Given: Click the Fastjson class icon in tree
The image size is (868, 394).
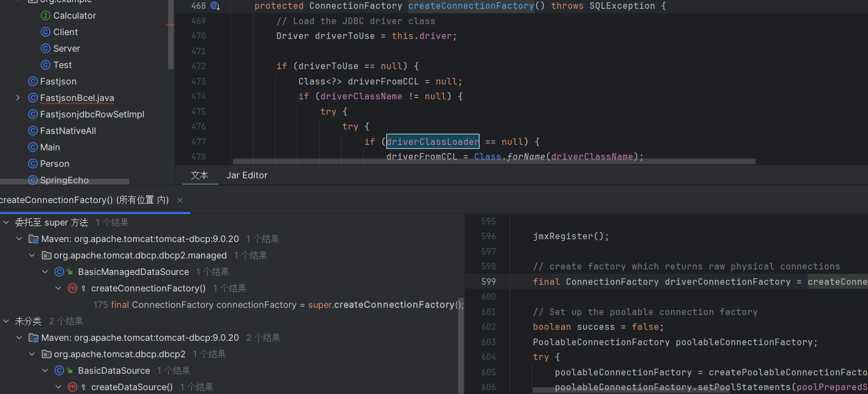Looking at the screenshot, I should click(x=33, y=81).
